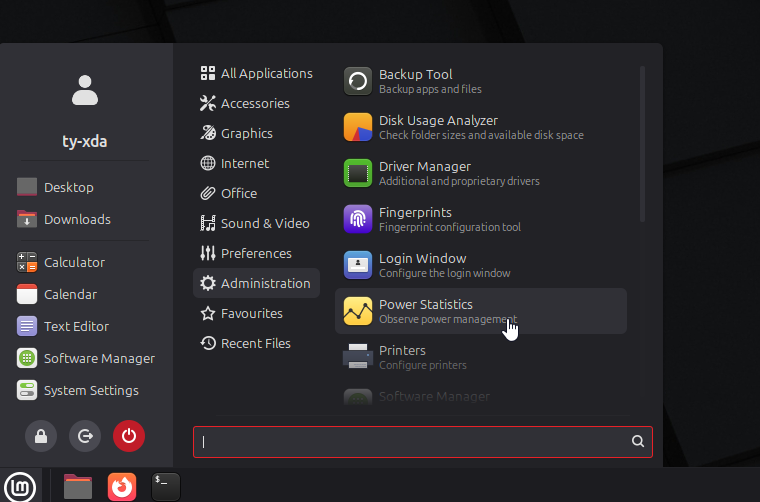Launch Disk Usage Analyzer icon

[x=358, y=127]
